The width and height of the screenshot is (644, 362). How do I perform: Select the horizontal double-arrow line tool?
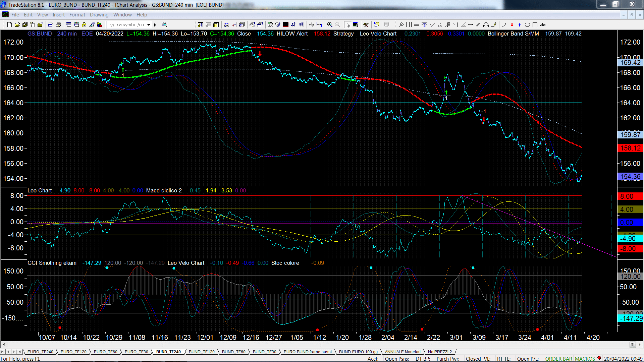coord(471,25)
